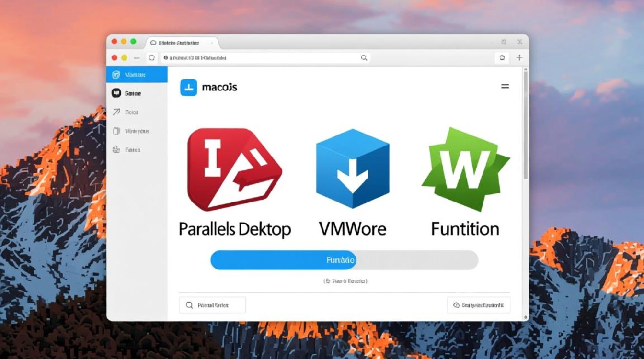Viewport: 644px width, 359px height.
Task: Click the magnifier icon in address bar
Action: (x=364, y=58)
